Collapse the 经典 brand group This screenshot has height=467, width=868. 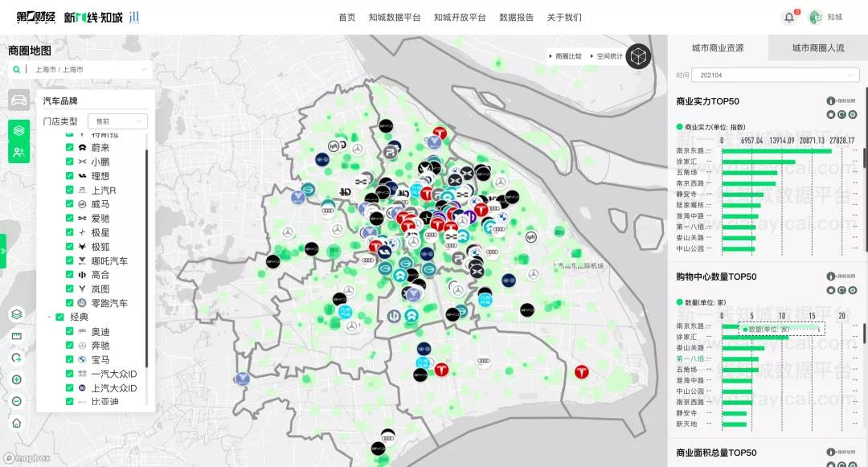[49, 317]
